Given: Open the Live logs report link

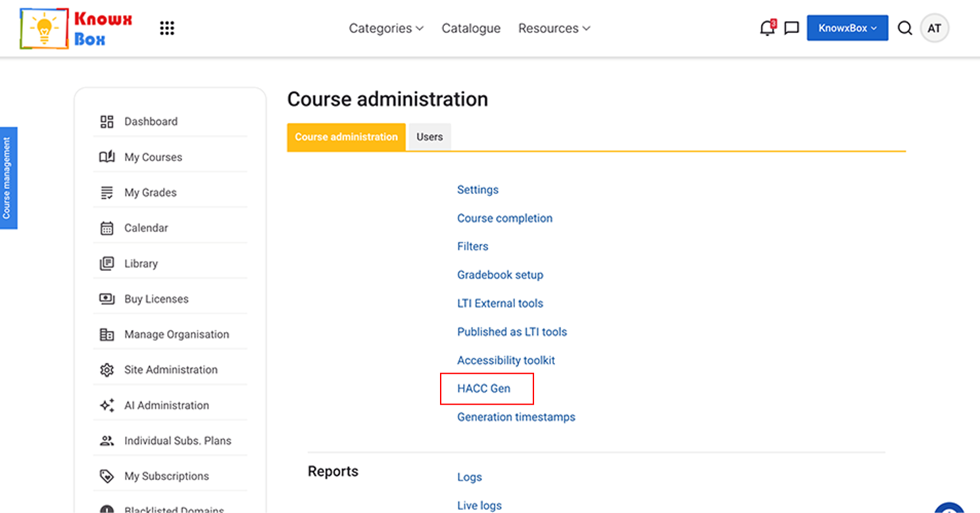Looking at the screenshot, I should tap(479, 506).
